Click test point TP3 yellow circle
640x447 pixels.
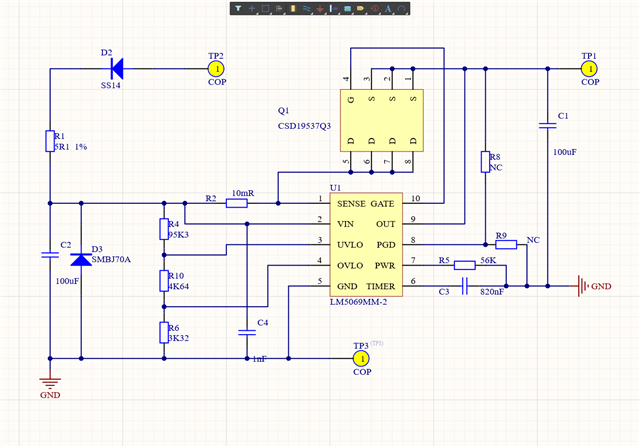click(361, 358)
